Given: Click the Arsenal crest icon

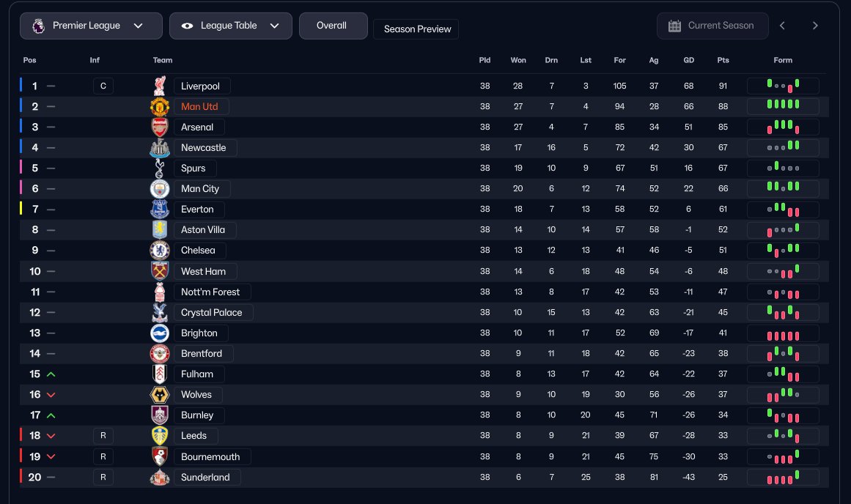Looking at the screenshot, I should pos(160,127).
